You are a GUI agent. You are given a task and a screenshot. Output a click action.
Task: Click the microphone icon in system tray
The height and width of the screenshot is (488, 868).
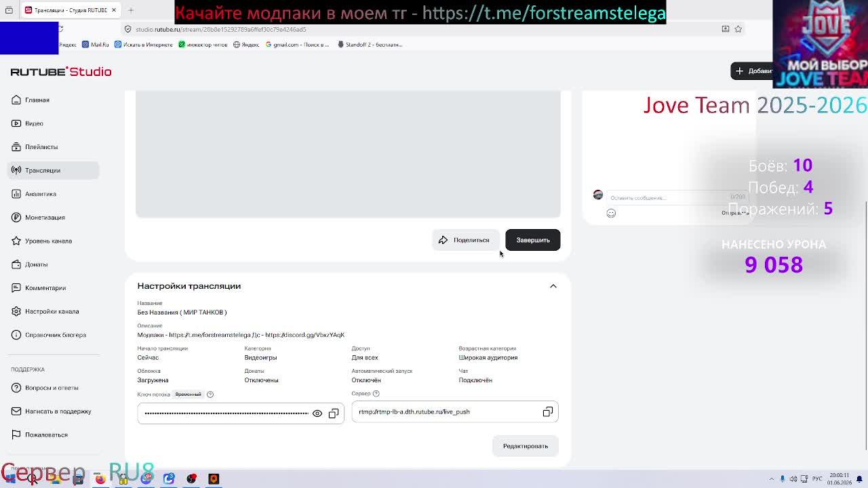[x=782, y=479]
